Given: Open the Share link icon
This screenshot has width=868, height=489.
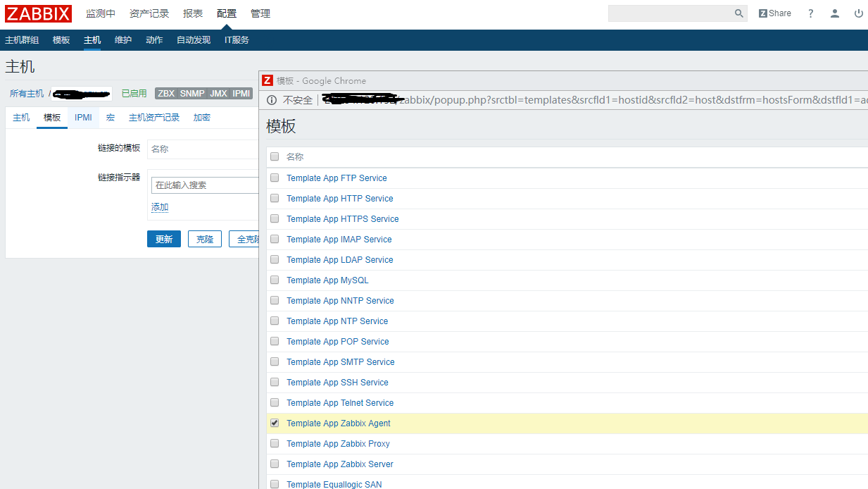Looking at the screenshot, I should [775, 13].
